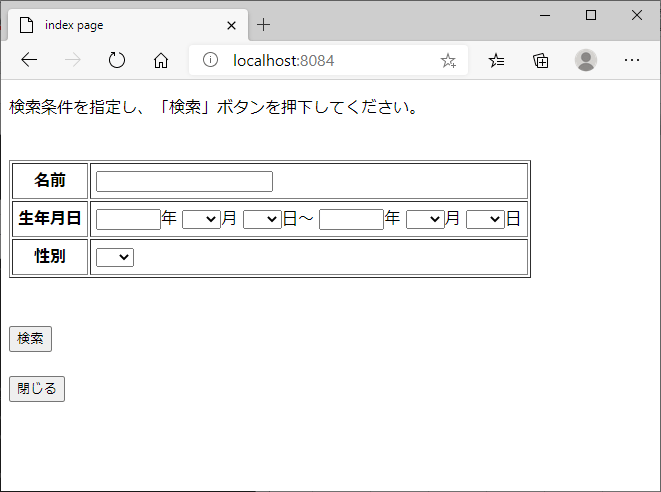Add page to favorites with star icon
The image size is (661, 492).
(x=448, y=60)
